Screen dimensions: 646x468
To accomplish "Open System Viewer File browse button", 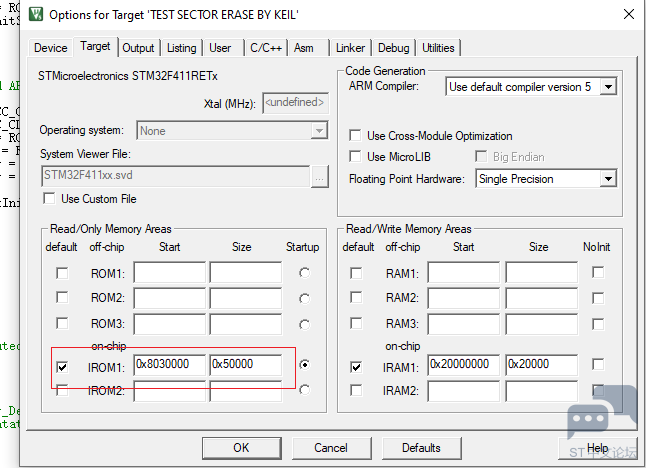I will click(x=320, y=177).
